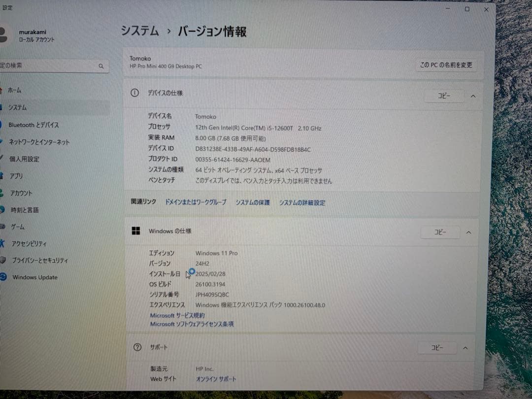The width and height of the screenshot is (532, 399).
Task: Collapse the サポート section
Action: click(x=465, y=347)
